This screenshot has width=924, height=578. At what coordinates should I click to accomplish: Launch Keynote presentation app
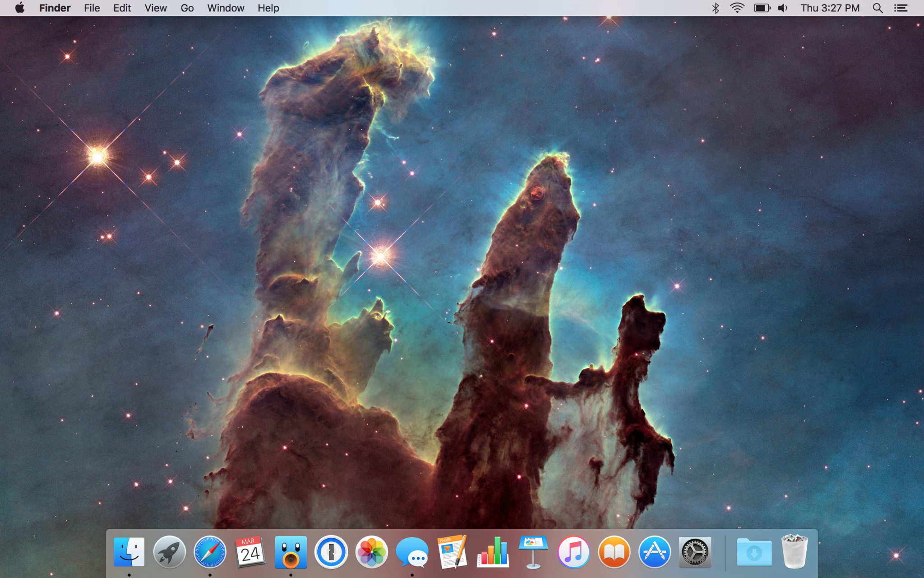click(533, 552)
